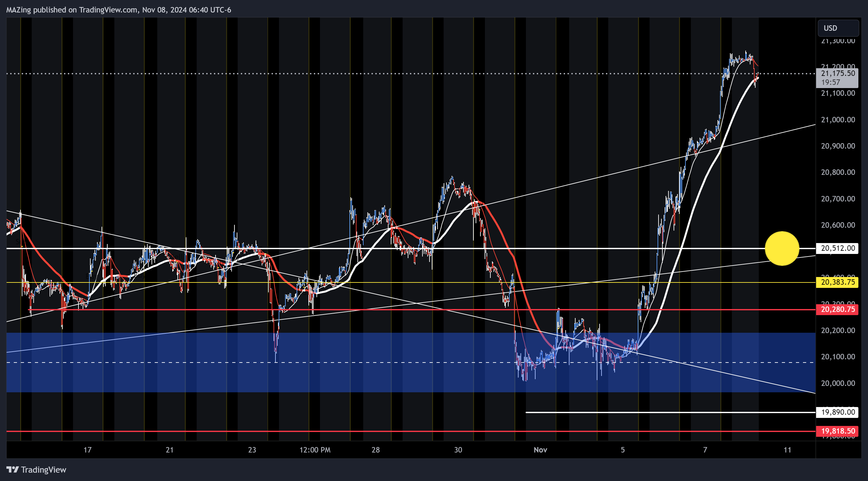
Task: Click the 20,700.00 price axis tick
Action: click(x=838, y=199)
